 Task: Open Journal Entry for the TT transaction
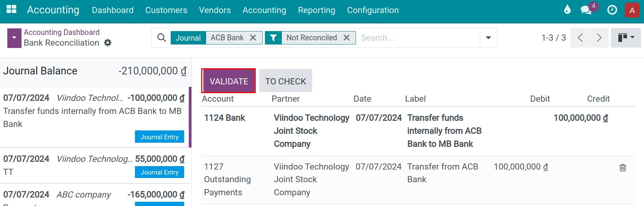click(160, 172)
